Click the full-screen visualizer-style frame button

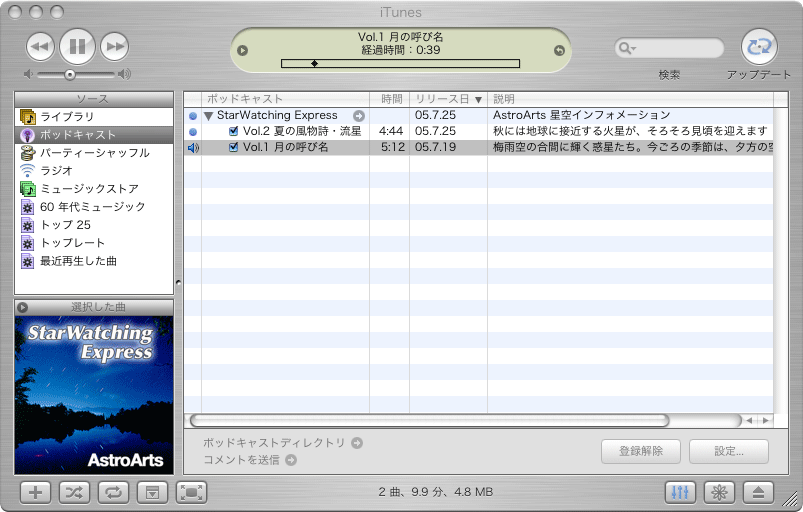[192, 493]
